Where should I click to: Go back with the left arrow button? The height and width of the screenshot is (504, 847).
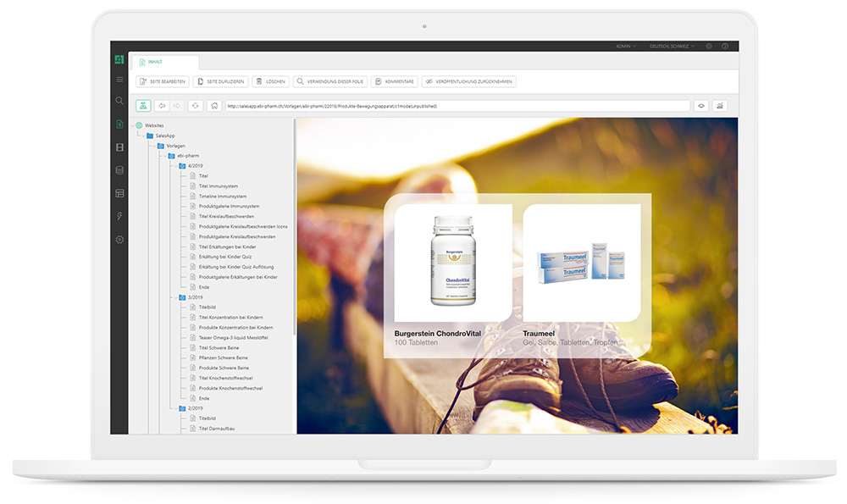coord(162,106)
